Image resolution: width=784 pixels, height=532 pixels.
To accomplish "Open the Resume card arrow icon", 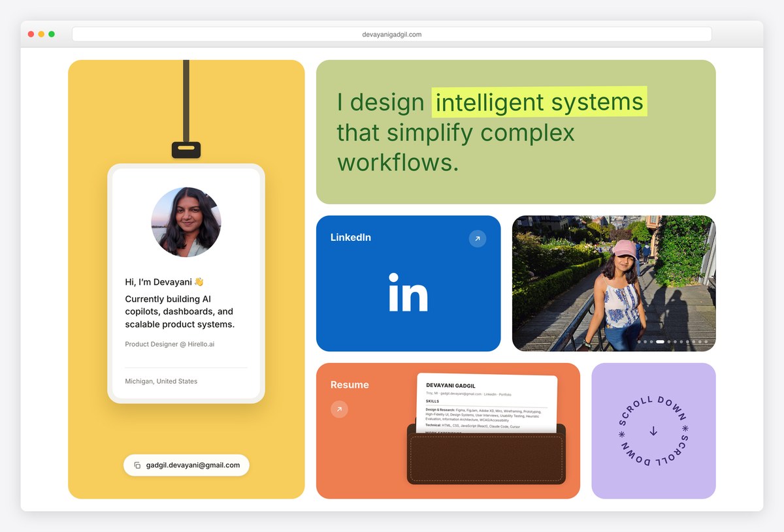I will [x=339, y=409].
